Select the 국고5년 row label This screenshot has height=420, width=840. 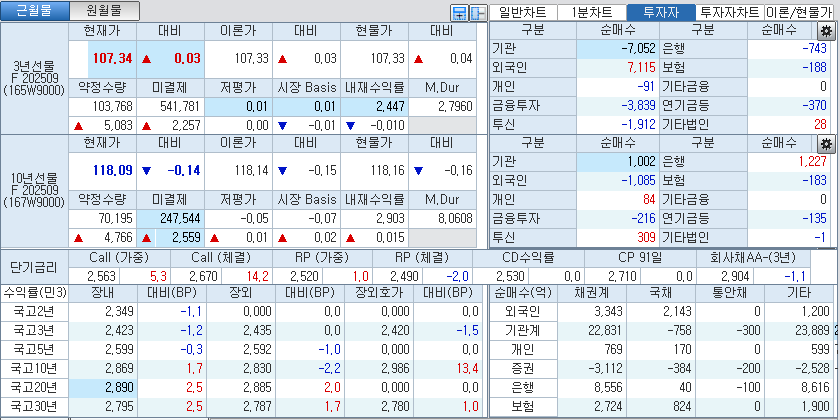click(35, 349)
